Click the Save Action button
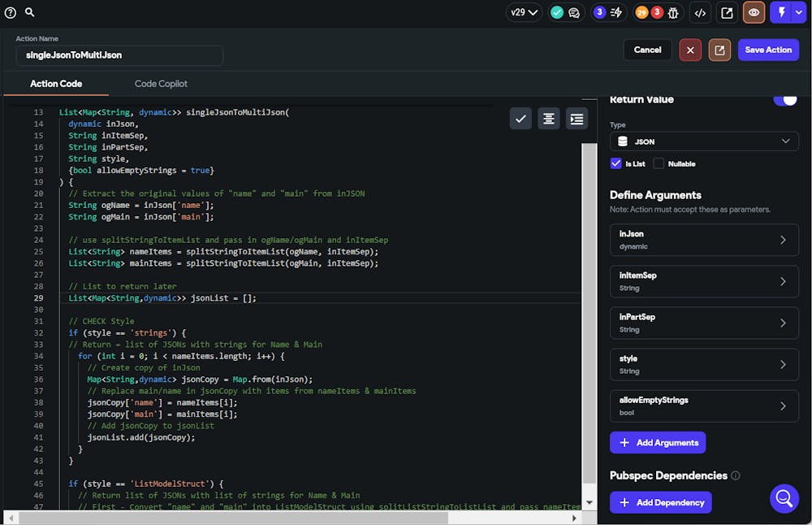812x525 pixels. [x=768, y=50]
